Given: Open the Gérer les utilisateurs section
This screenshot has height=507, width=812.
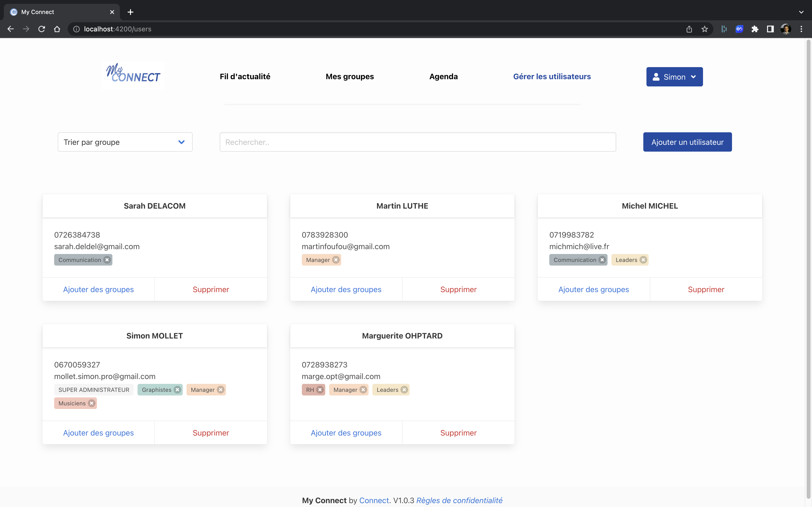Looking at the screenshot, I should (x=552, y=77).
